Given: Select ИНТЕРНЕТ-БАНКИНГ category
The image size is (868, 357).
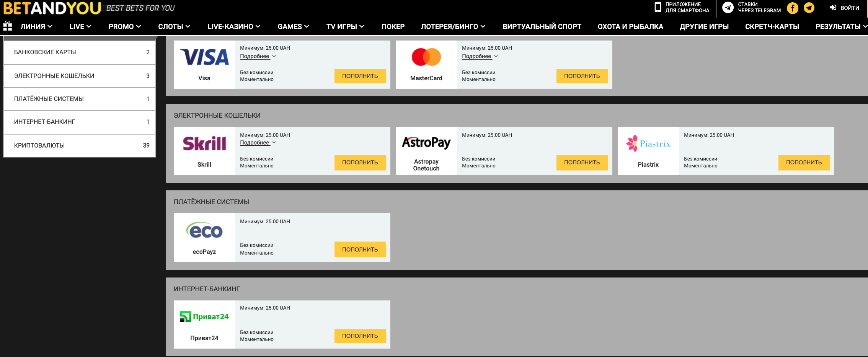Looking at the screenshot, I should coord(80,122).
